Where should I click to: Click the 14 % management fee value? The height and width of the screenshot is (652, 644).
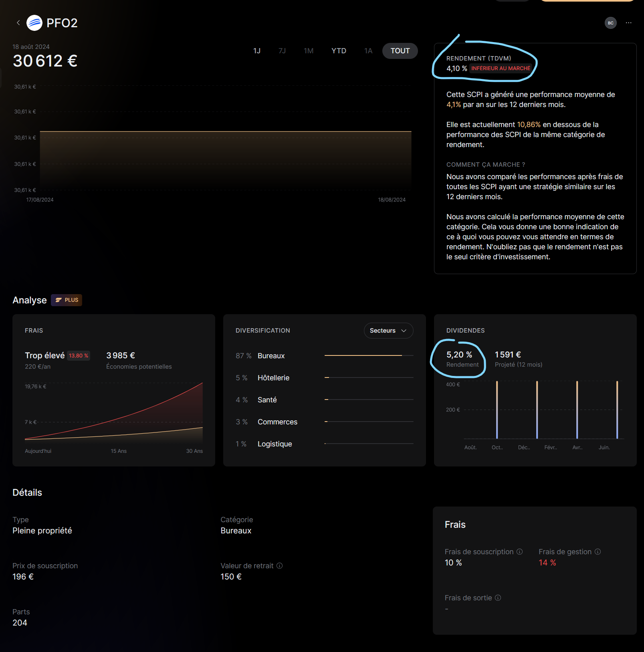click(547, 563)
